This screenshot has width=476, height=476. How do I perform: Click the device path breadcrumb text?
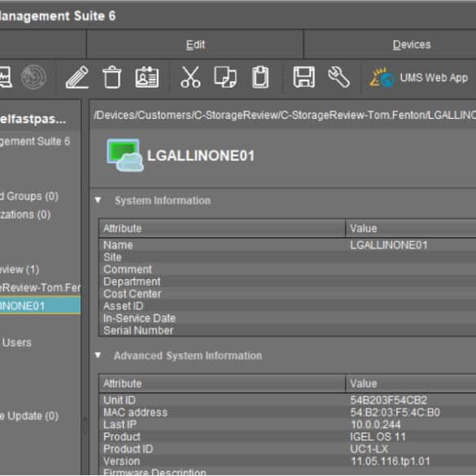[x=285, y=115]
